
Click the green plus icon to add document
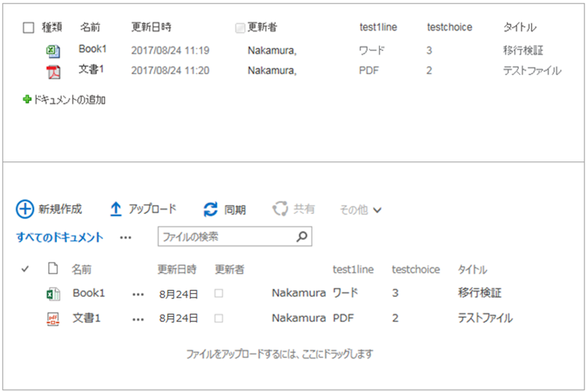coord(27,100)
